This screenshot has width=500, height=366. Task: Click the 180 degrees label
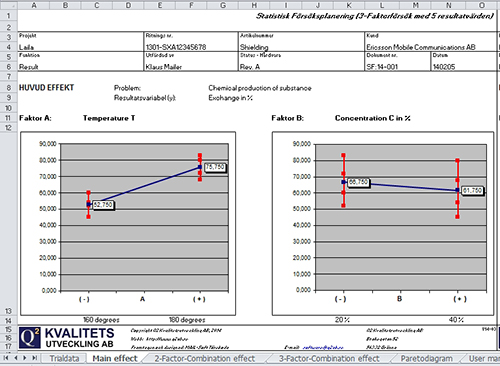click(x=187, y=320)
